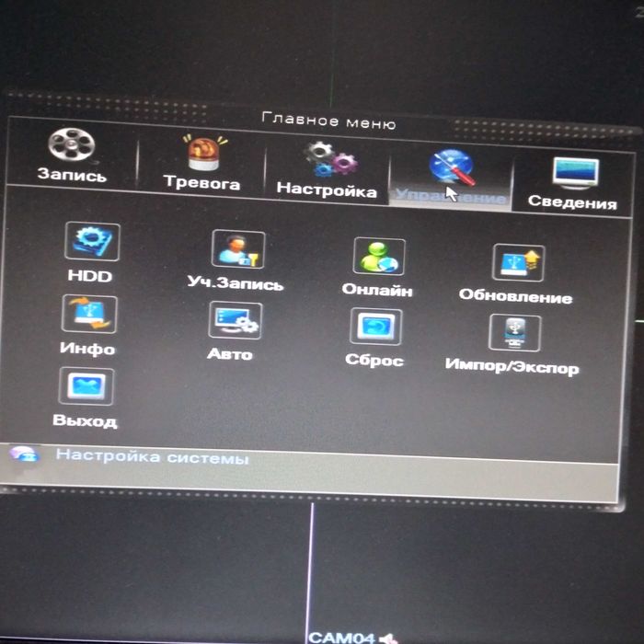Switch to the Запись tab label

click(72, 175)
